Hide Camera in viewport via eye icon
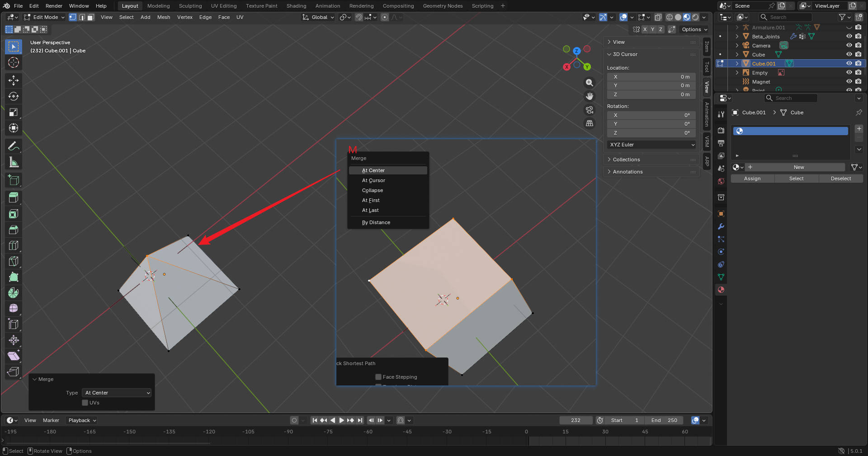 click(x=849, y=46)
